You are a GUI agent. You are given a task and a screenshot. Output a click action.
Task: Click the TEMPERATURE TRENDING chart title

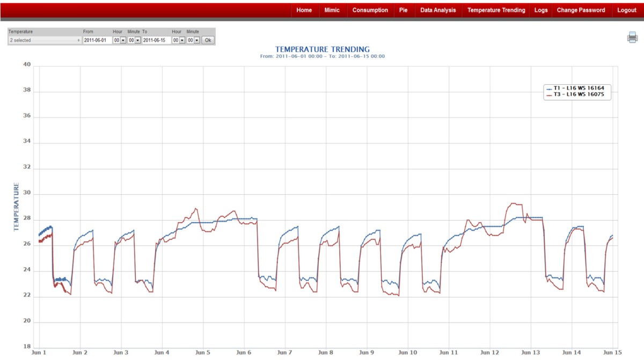tap(323, 49)
